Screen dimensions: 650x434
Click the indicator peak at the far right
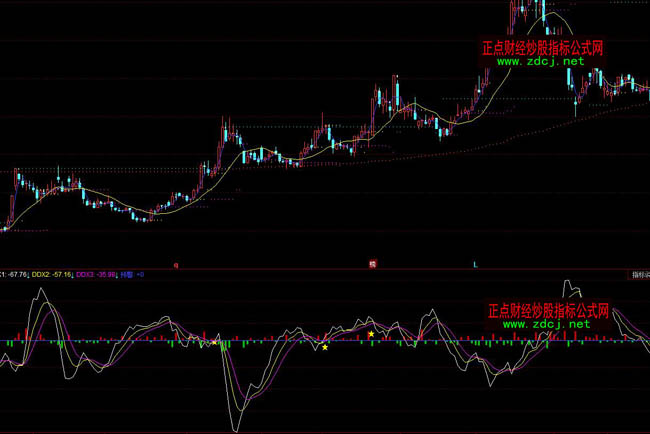coord(571,284)
